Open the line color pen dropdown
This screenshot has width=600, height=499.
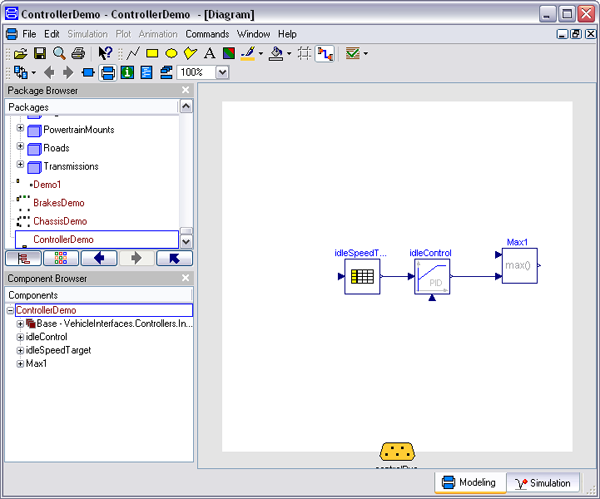pyautogui.click(x=261, y=53)
